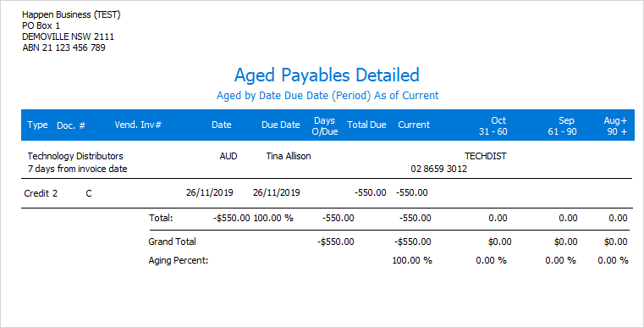Click Aging Percent's Current 100.00 %
The height and width of the screenshot is (328, 644).
tap(412, 260)
